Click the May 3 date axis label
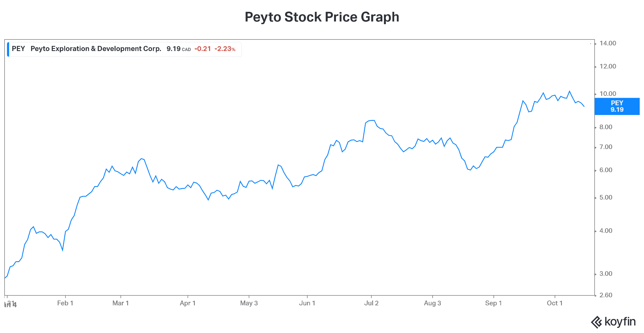 [x=249, y=303]
